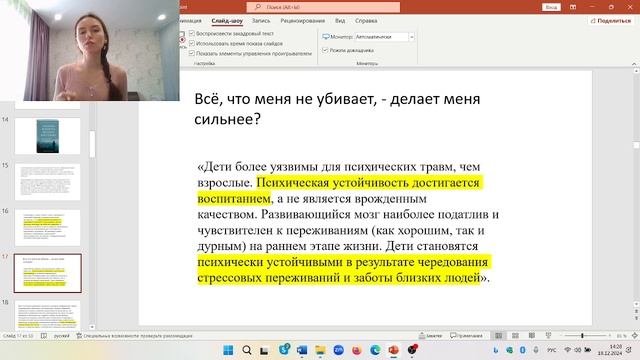Image resolution: width=640 pixels, height=360 pixels.
Task: Open ribbon display options icon in title bar
Action: pos(573,7)
